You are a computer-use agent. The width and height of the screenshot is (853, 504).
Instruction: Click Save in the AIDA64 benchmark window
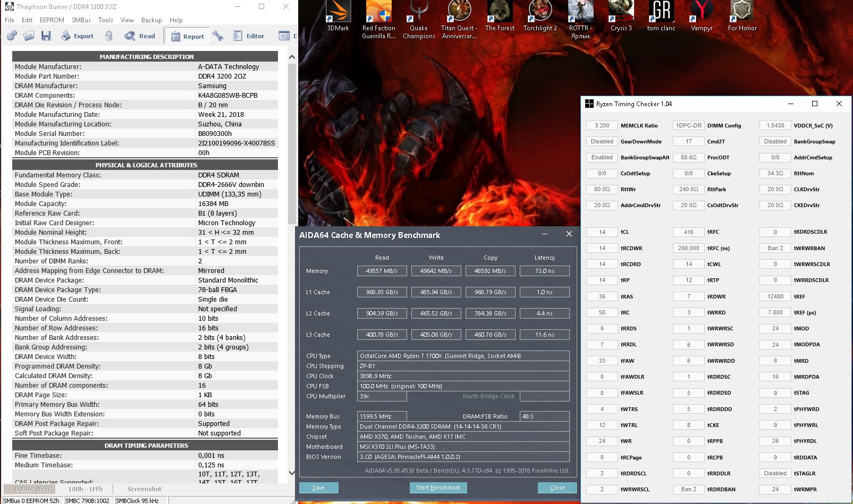pos(318,488)
